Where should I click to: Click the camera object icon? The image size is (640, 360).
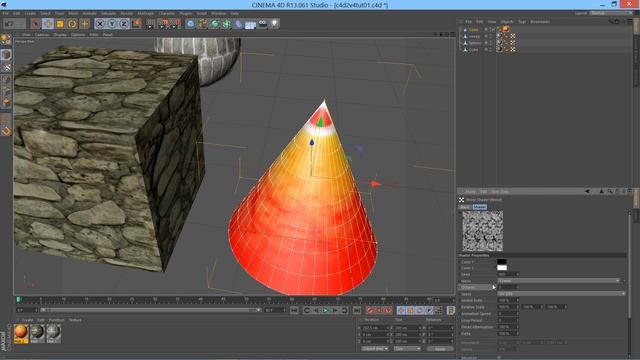262,24
